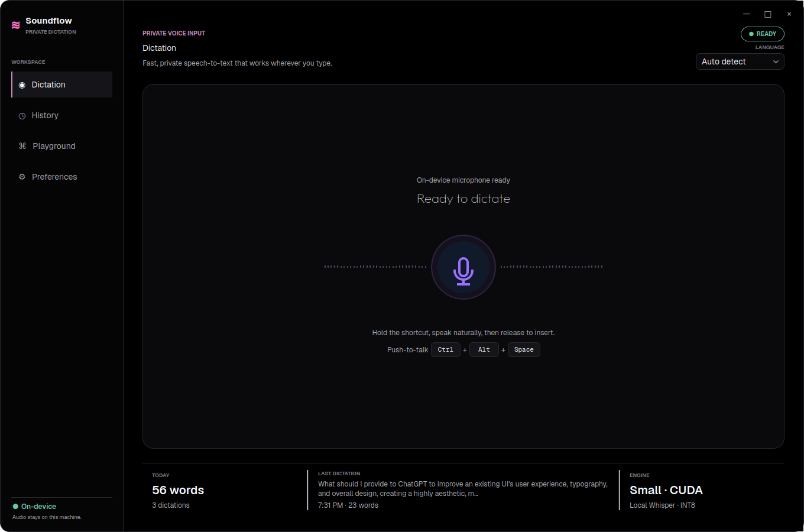Image resolution: width=804 pixels, height=532 pixels.
Task: Expand the language dropdown chevron
Action: [776, 61]
